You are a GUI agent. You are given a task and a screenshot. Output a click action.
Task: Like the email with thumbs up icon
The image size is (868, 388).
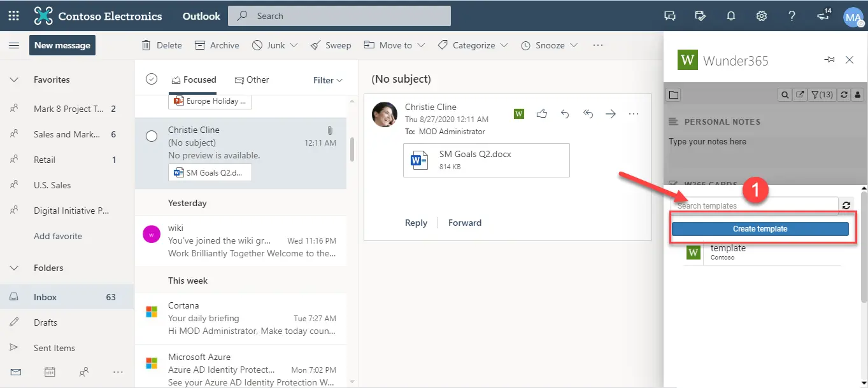point(542,114)
